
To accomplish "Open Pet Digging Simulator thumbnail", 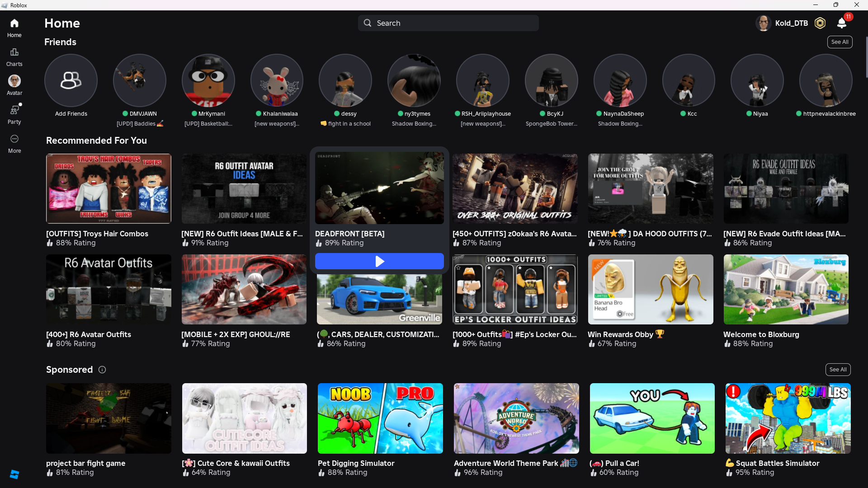I will pos(380,418).
